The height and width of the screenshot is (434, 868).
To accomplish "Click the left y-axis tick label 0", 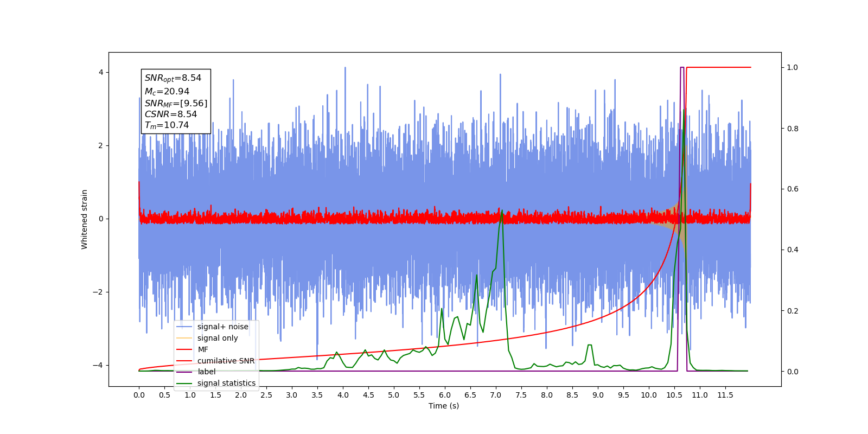I will coord(101,219).
